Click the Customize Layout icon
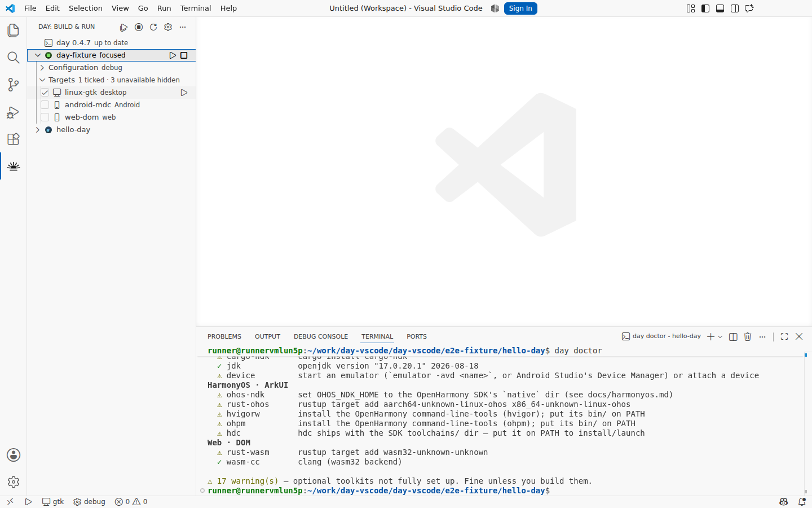This screenshot has width=812, height=508. pyautogui.click(x=691, y=8)
